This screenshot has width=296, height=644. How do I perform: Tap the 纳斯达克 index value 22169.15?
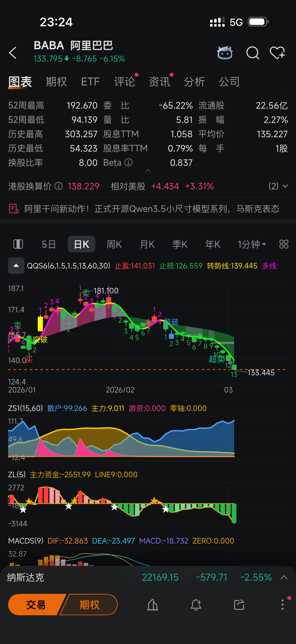click(160, 578)
